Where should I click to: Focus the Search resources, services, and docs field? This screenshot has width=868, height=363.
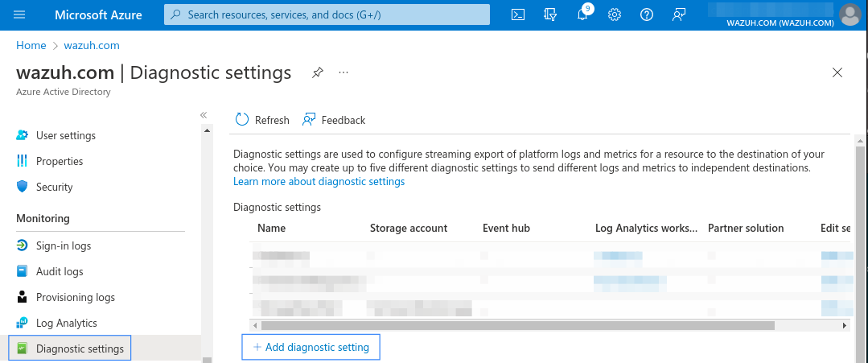coord(327,15)
